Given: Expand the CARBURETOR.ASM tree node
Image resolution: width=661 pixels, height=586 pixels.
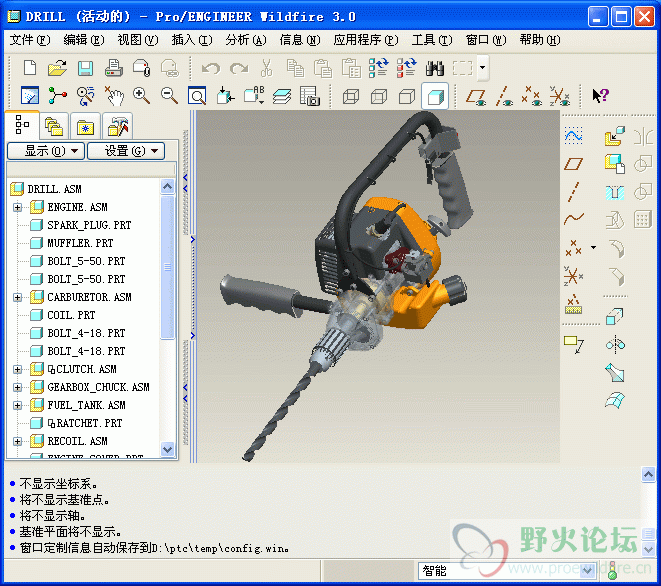Looking at the screenshot, I should click(x=17, y=298).
